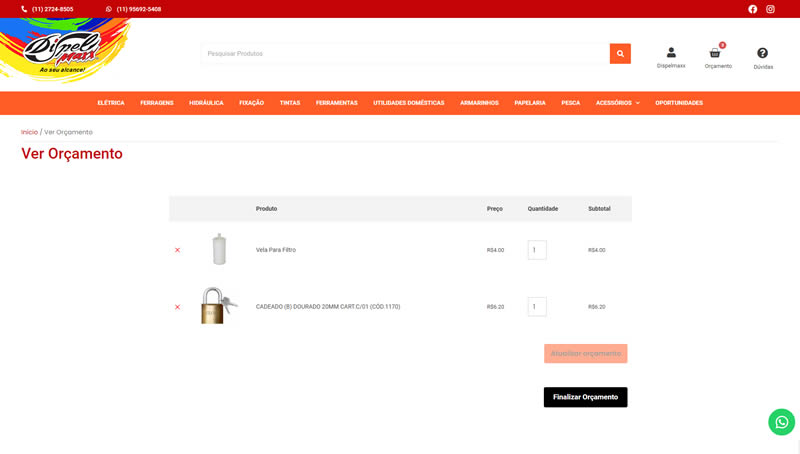Click the Finalizar Orçamento button
The image size is (800, 454).
coord(585,397)
